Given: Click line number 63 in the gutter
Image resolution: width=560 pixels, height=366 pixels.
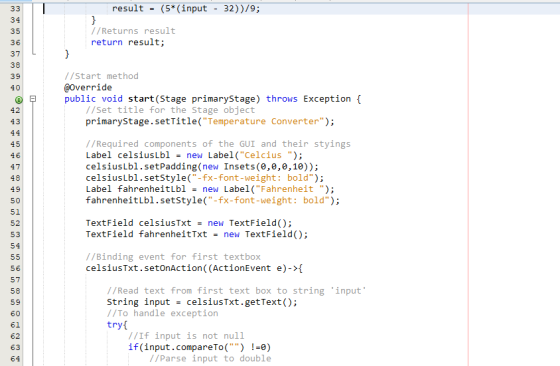Looking at the screenshot, I should 15,347.
